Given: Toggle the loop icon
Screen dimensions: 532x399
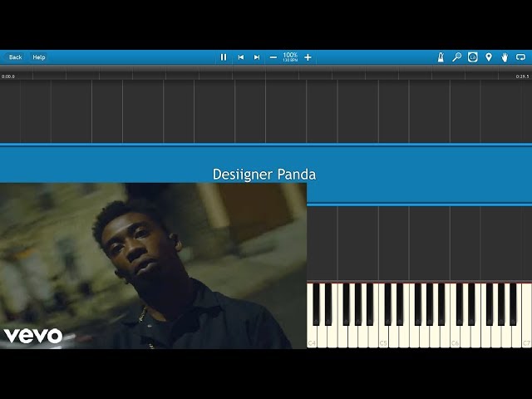Looking at the screenshot, I should tap(520, 57).
